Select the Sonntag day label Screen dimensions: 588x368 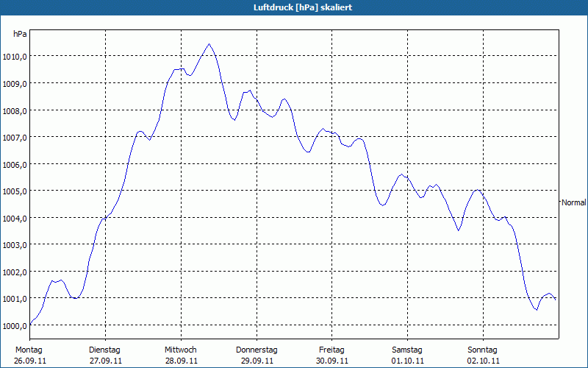tap(482, 350)
